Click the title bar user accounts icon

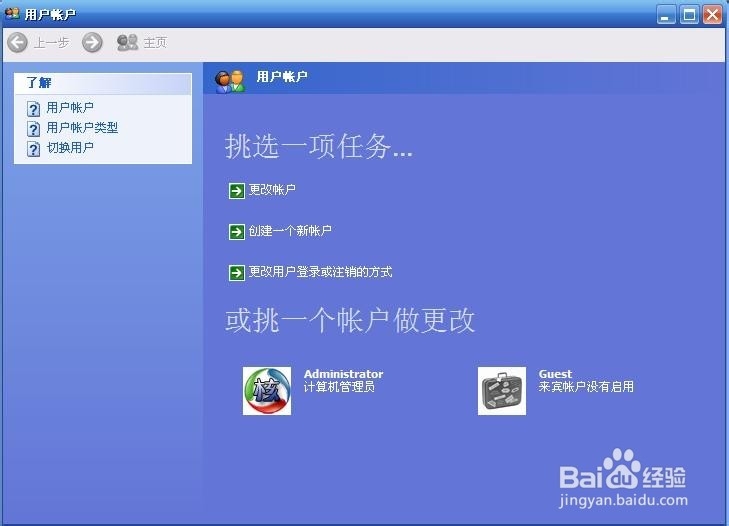12,13
